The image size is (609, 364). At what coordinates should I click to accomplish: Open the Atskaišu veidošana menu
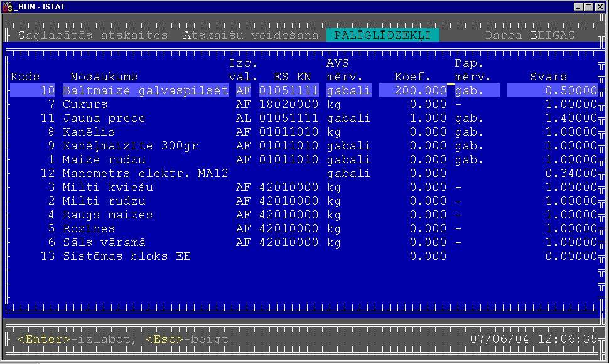point(251,35)
